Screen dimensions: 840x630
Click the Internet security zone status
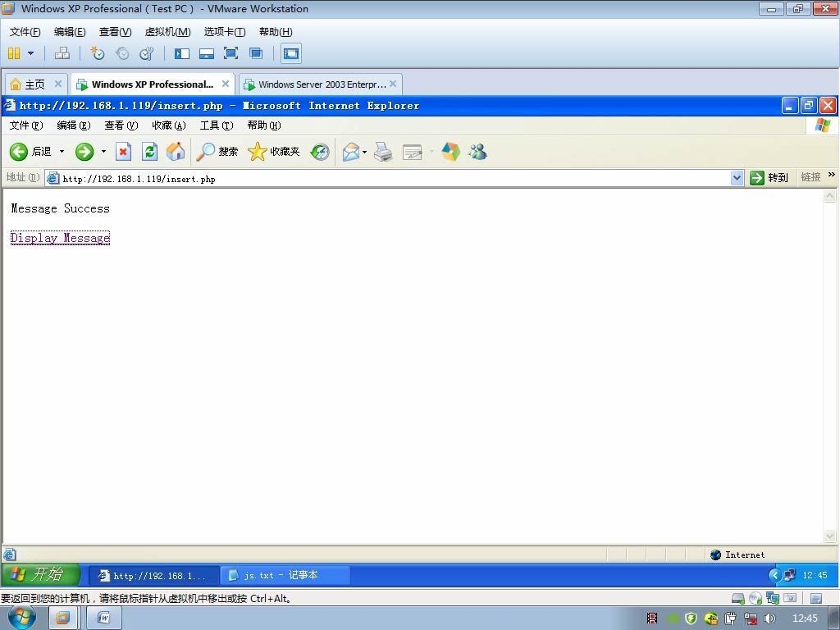(x=737, y=555)
